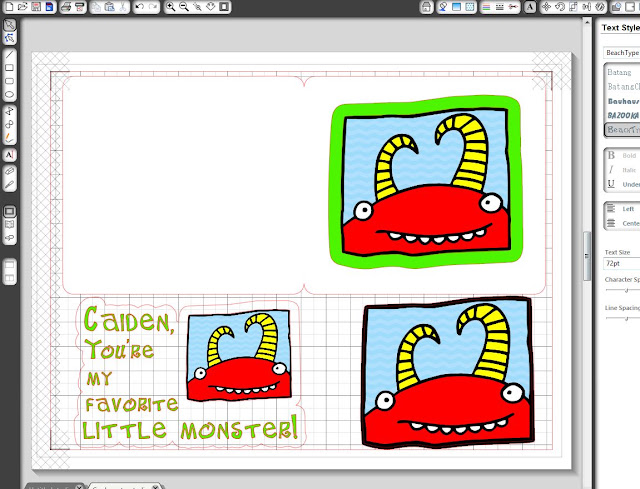The image size is (640, 489).
Task: Activate the zoom selection tool
Action: (x=197, y=7)
